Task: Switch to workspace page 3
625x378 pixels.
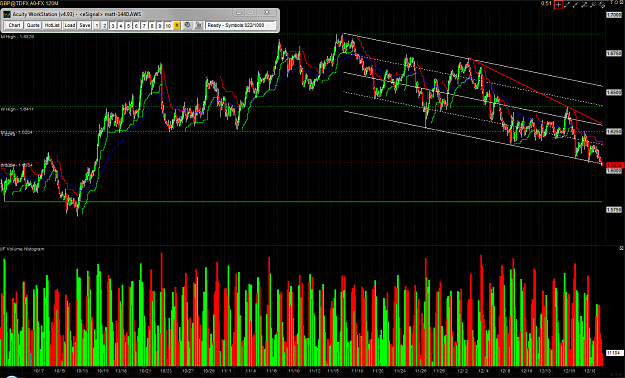Action: (112, 26)
